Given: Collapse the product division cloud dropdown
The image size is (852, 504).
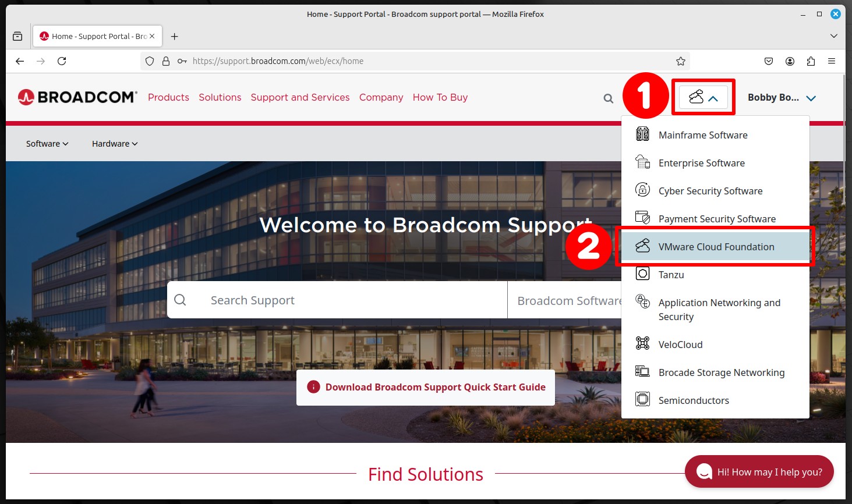Looking at the screenshot, I should click(x=703, y=97).
